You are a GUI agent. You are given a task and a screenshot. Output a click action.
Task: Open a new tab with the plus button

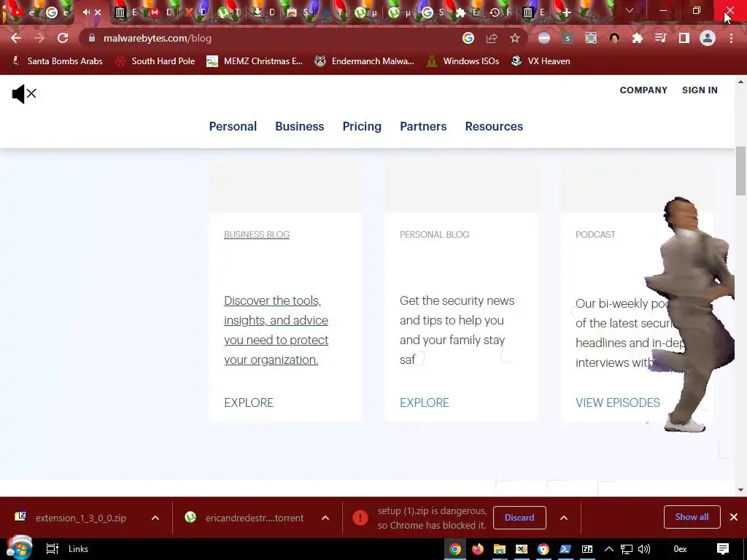tap(566, 13)
